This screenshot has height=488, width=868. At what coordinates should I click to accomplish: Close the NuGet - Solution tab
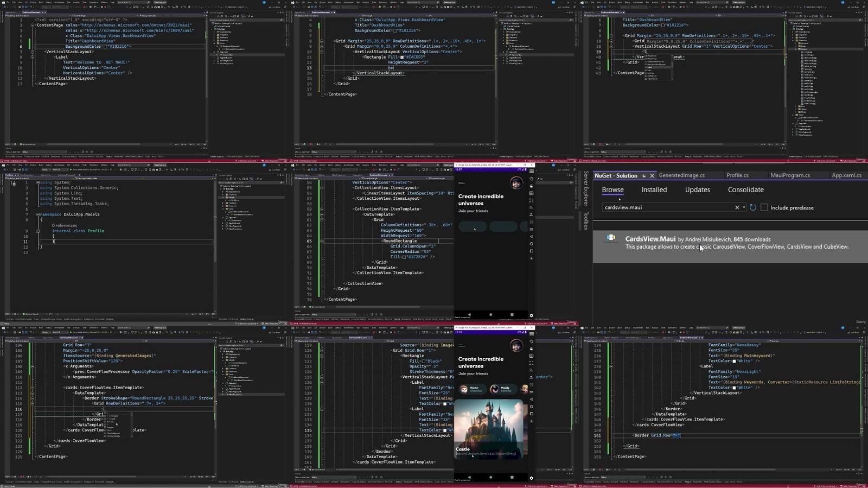652,176
